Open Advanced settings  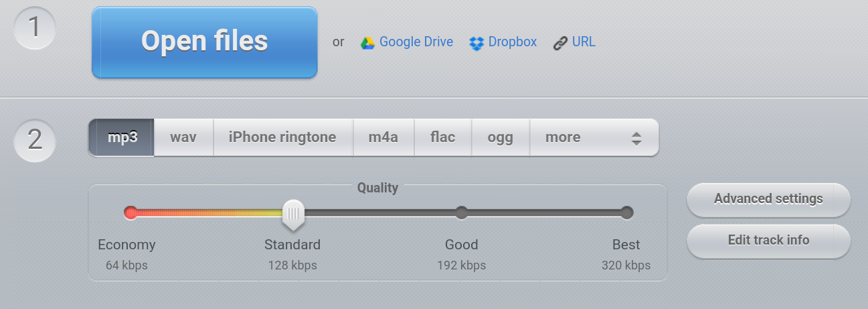[768, 199]
